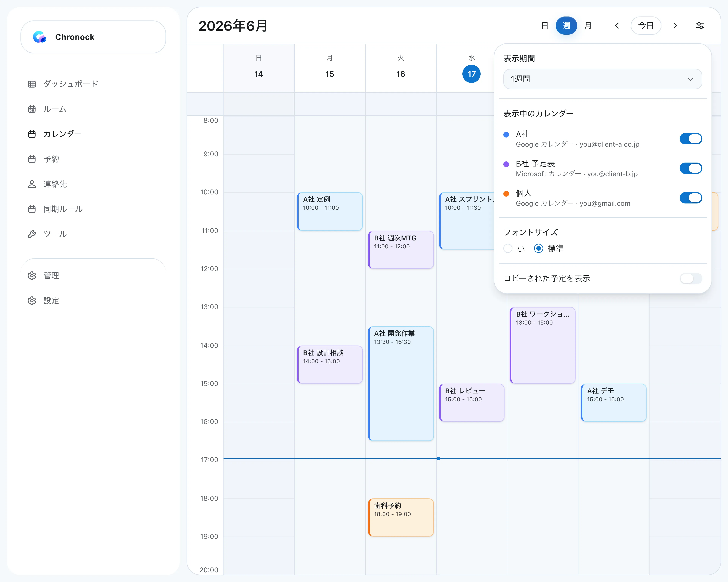The height and width of the screenshot is (582, 728).
Task: Open the A社 スプリント event
Action: (x=467, y=221)
